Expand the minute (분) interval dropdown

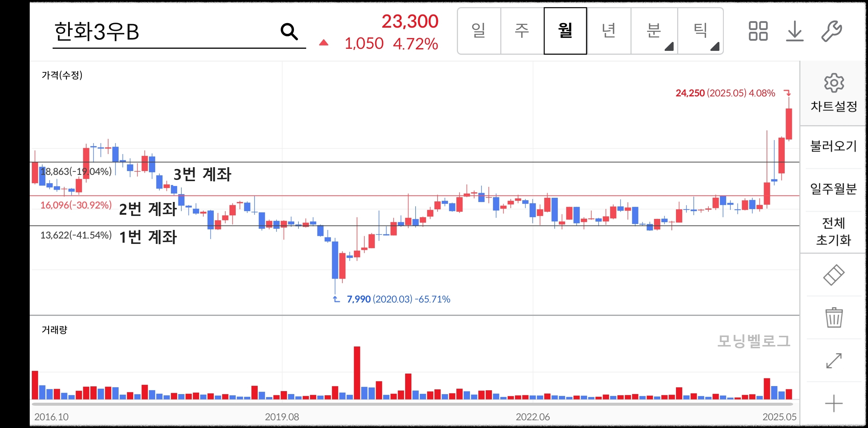654,31
